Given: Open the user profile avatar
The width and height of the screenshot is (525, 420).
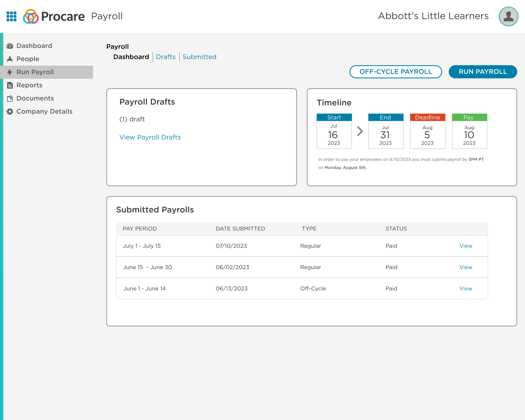Looking at the screenshot, I should click(508, 16).
